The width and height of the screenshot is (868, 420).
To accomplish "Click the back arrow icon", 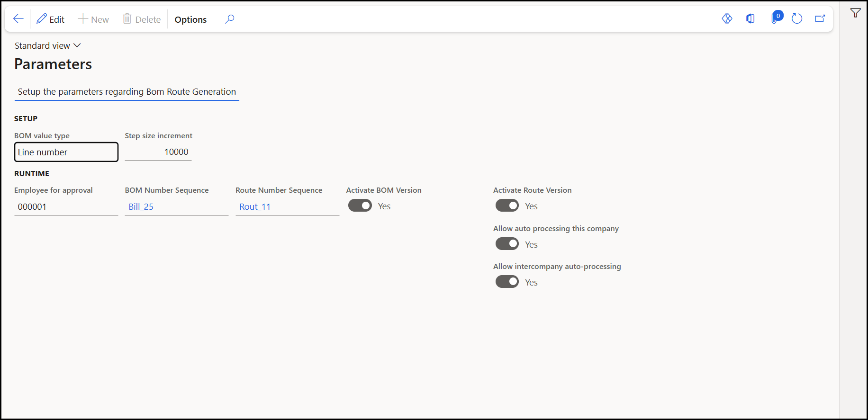I will 18,19.
